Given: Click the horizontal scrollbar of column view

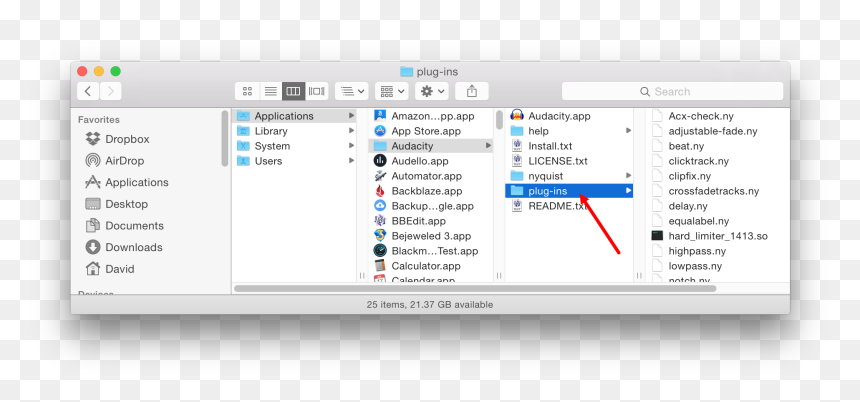Looking at the screenshot, I should pyautogui.click(x=475, y=288).
